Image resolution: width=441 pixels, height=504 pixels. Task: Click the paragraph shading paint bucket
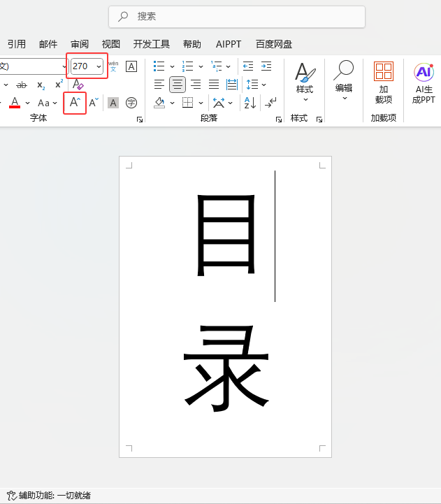tap(159, 103)
